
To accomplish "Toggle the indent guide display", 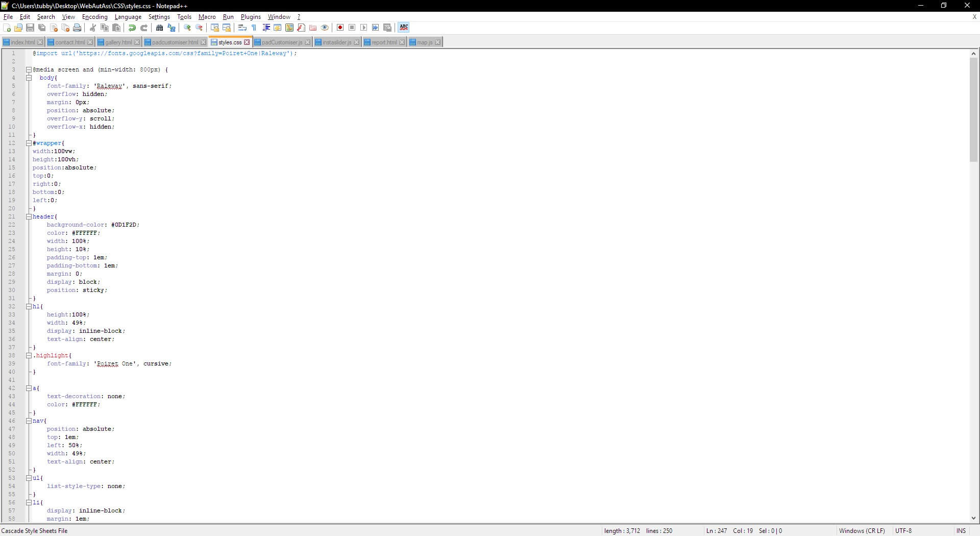I will 266,28.
